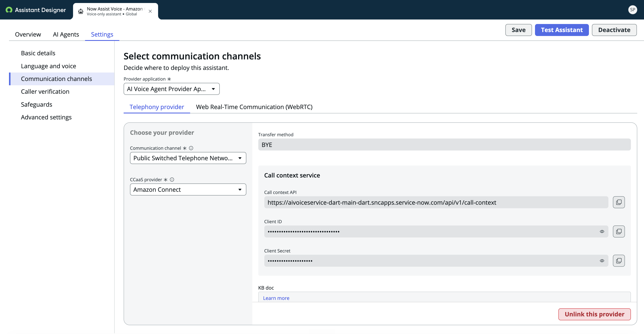Click the masked Client Secret field

click(x=436, y=261)
